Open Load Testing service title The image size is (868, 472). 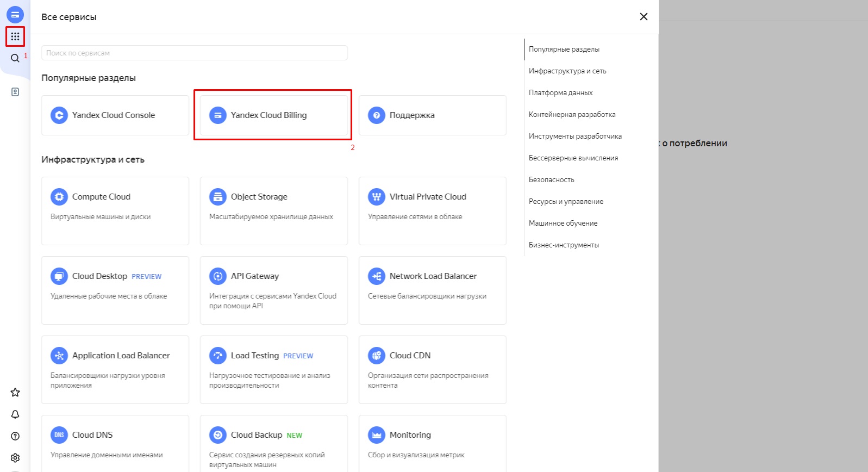255,356
